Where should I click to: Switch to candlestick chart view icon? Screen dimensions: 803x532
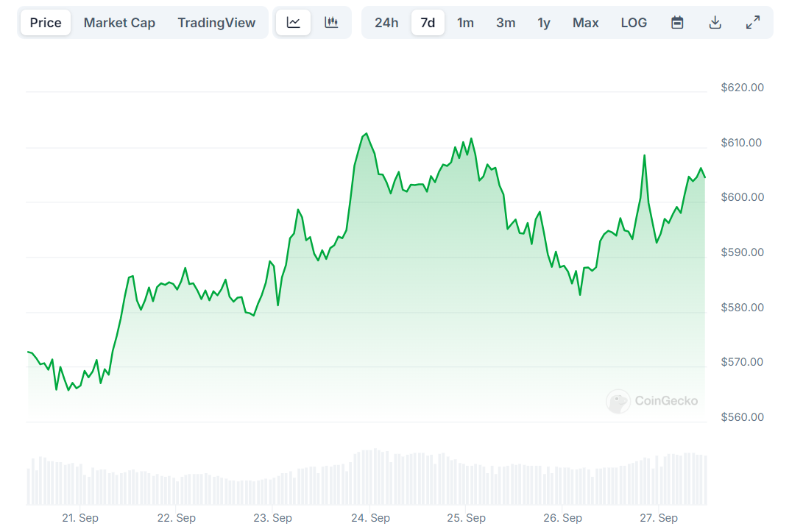(331, 23)
